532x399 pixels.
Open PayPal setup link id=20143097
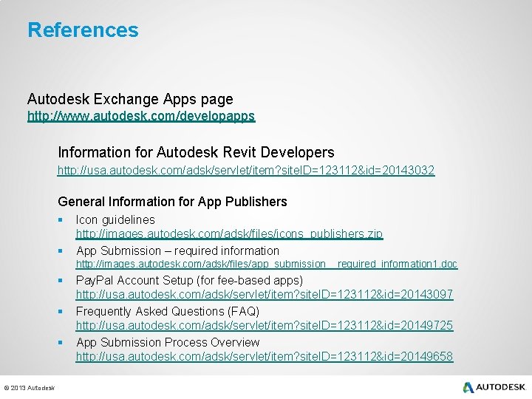[265, 294]
